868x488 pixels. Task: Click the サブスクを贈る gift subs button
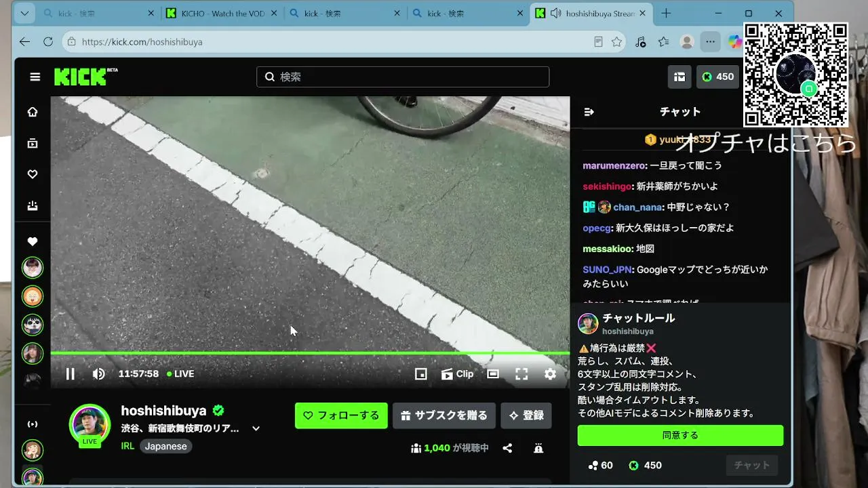tap(444, 415)
